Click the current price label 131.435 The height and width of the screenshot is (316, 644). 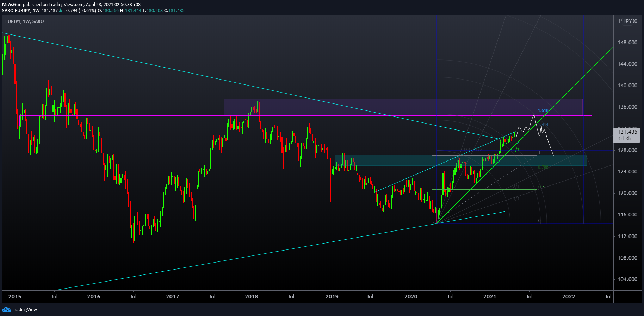point(627,132)
